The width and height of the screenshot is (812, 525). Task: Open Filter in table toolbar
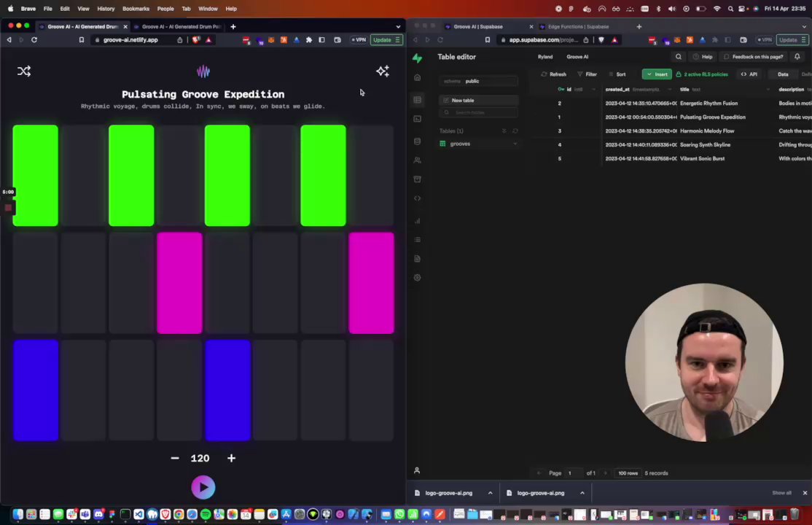pos(587,74)
